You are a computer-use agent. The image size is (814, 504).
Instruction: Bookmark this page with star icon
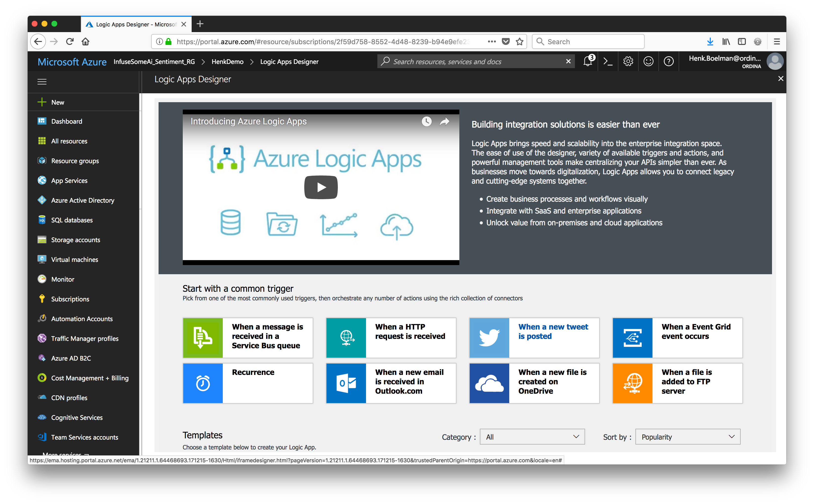coord(519,41)
